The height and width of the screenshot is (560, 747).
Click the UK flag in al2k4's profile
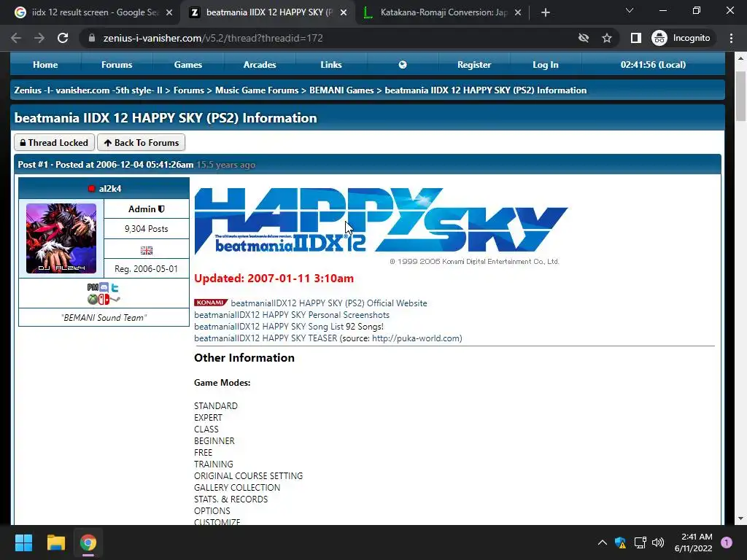tap(146, 250)
